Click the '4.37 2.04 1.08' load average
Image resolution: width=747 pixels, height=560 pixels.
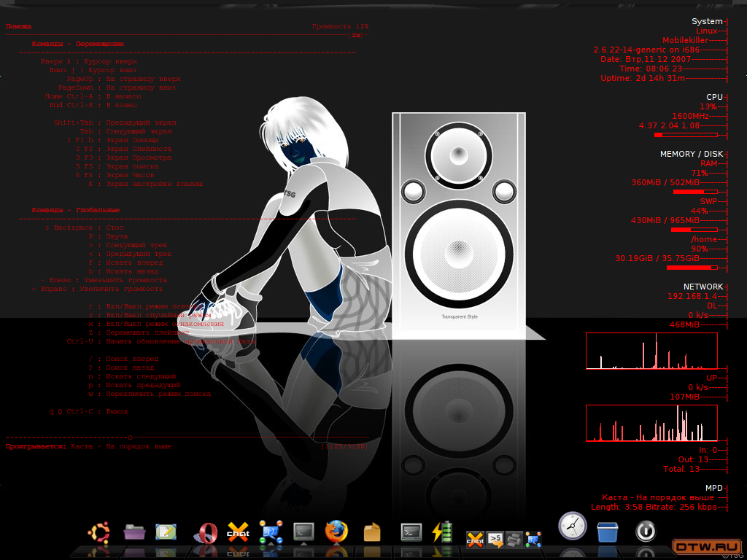[x=670, y=125]
